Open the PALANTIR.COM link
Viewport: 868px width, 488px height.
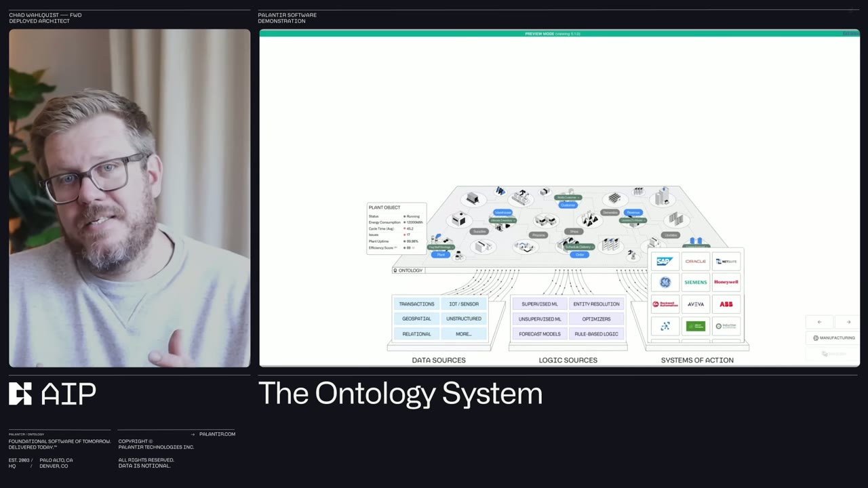(217, 434)
